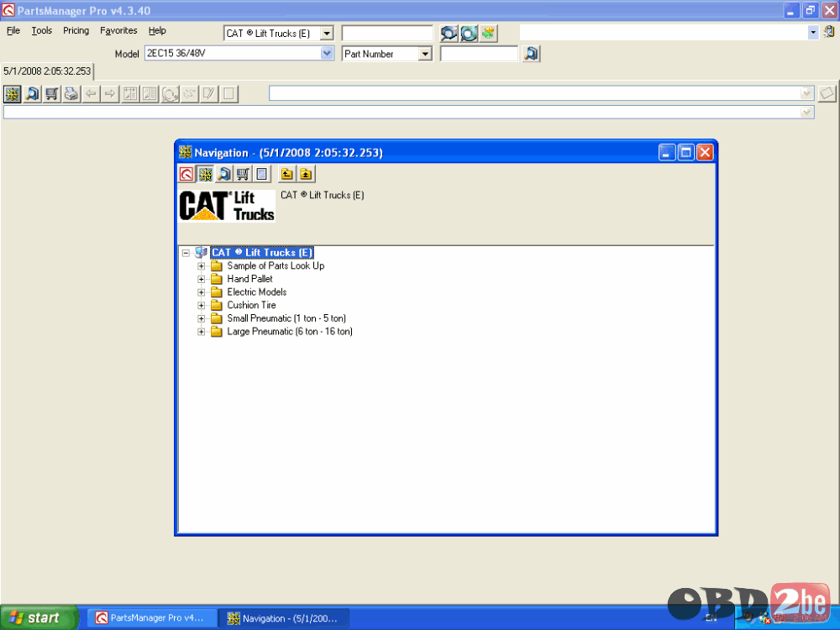Open the Help menu

click(157, 30)
